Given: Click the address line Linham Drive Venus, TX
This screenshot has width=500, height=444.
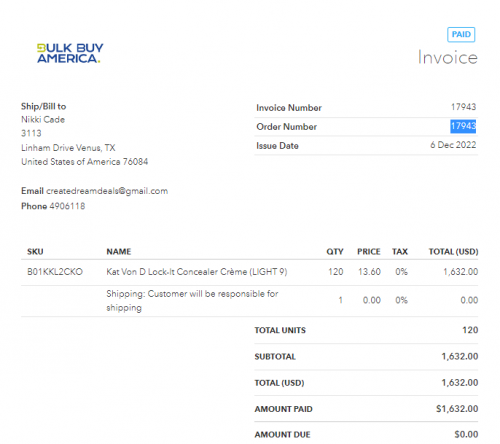Looking at the screenshot, I should pyautogui.click(x=68, y=148).
